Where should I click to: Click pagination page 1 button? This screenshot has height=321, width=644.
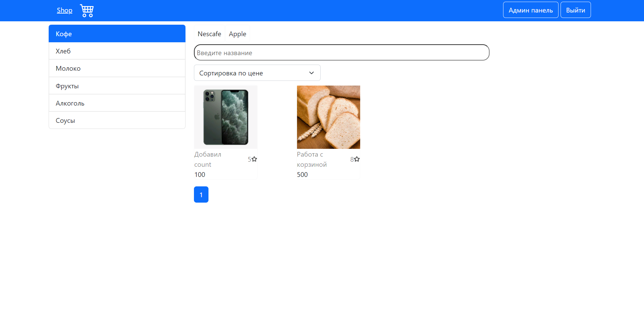(201, 194)
